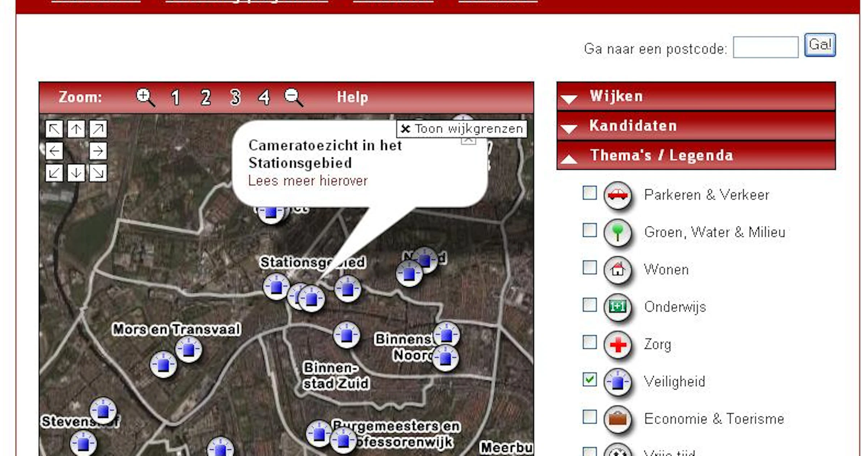Select the Parkeren & Verkeer car icon
Screen dimensions: 868x456
point(618,195)
